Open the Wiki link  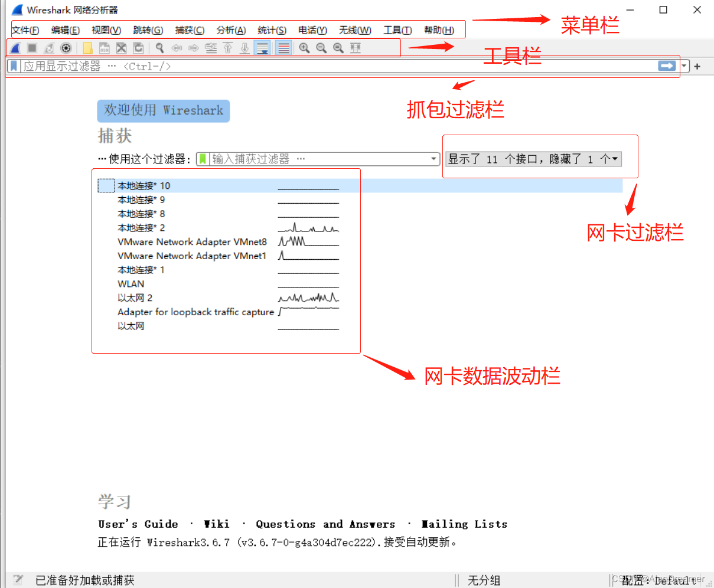click(217, 524)
